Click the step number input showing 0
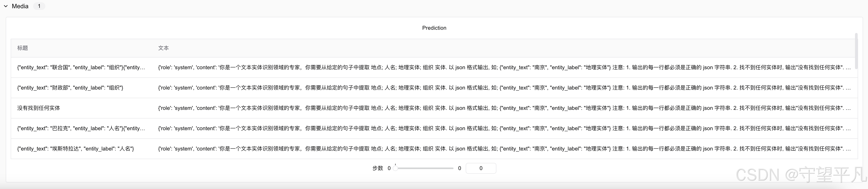 click(x=481, y=168)
